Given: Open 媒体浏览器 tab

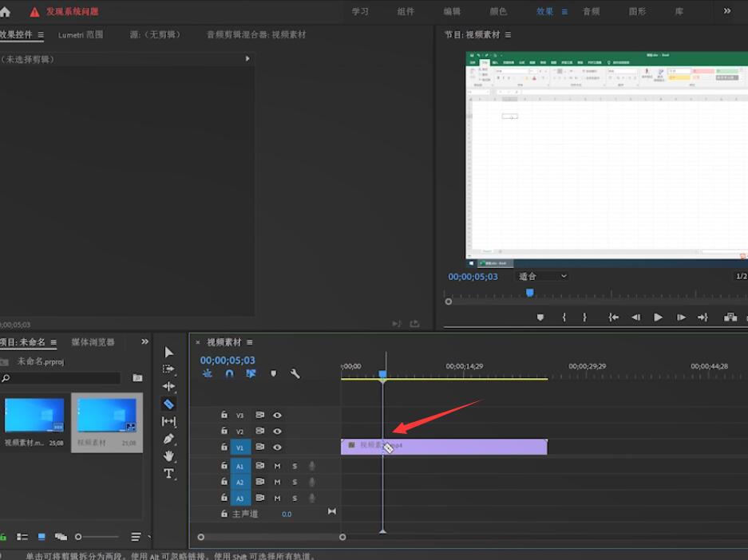Looking at the screenshot, I should (x=93, y=342).
